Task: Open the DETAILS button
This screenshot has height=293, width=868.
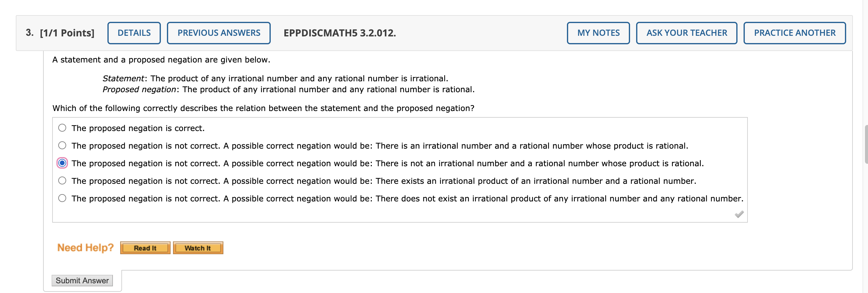Action: click(134, 33)
